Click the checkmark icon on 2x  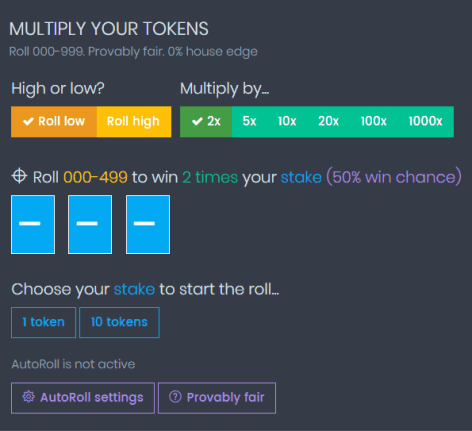click(197, 121)
